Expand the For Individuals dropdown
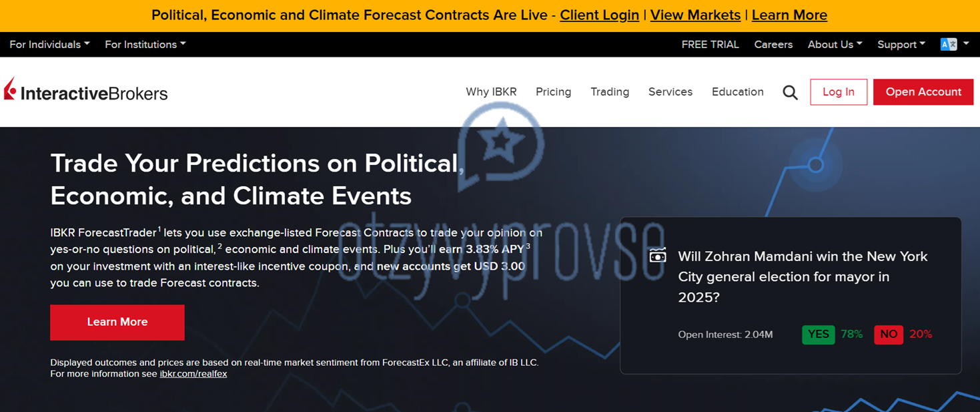The width and height of the screenshot is (980, 412). pyautogui.click(x=49, y=44)
